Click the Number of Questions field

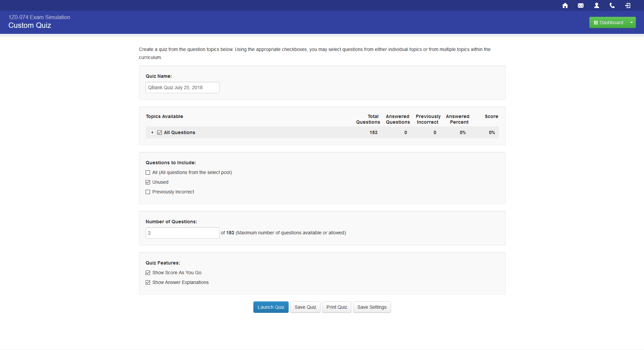182,233
